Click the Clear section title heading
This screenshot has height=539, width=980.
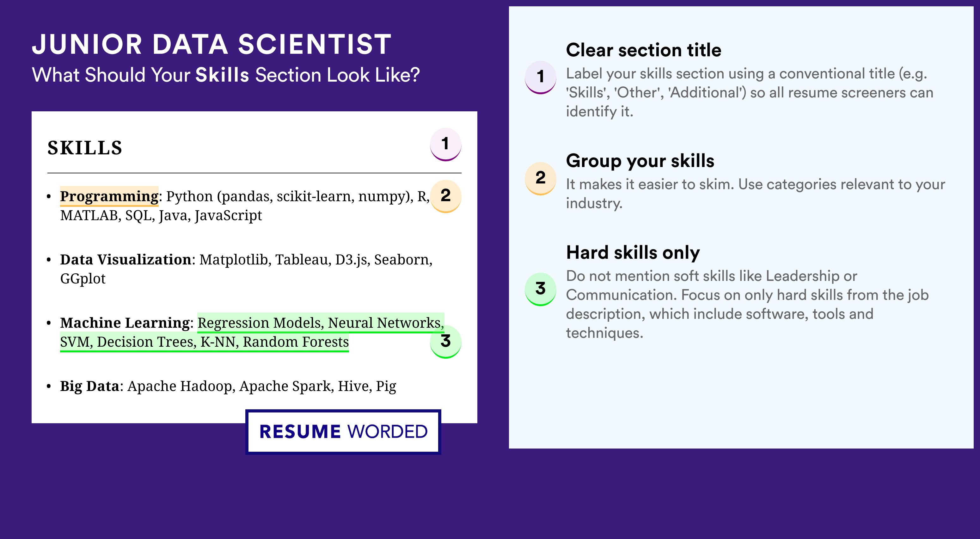(x=644, y=50)
